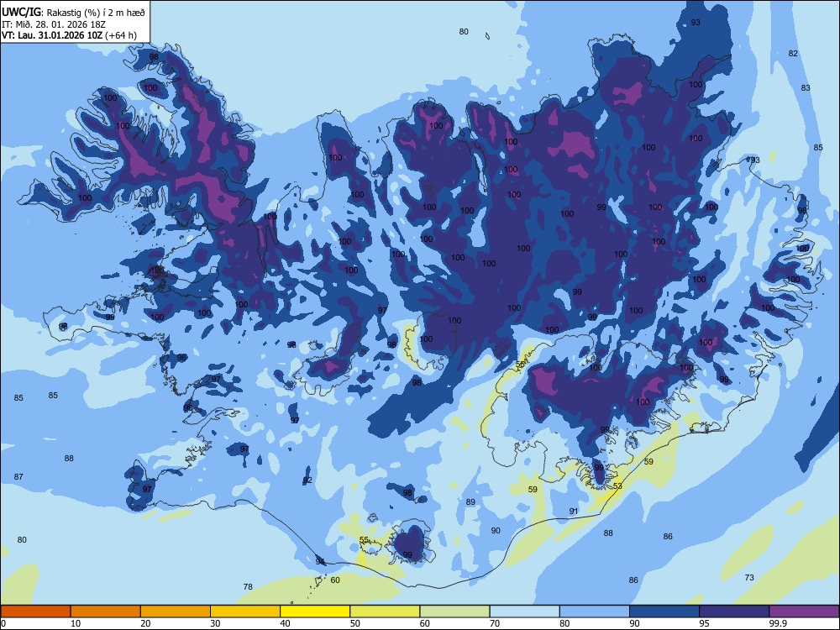Select the 'IT: Mið. 28. 01. 2026 18Z' line

pos(54,24)
